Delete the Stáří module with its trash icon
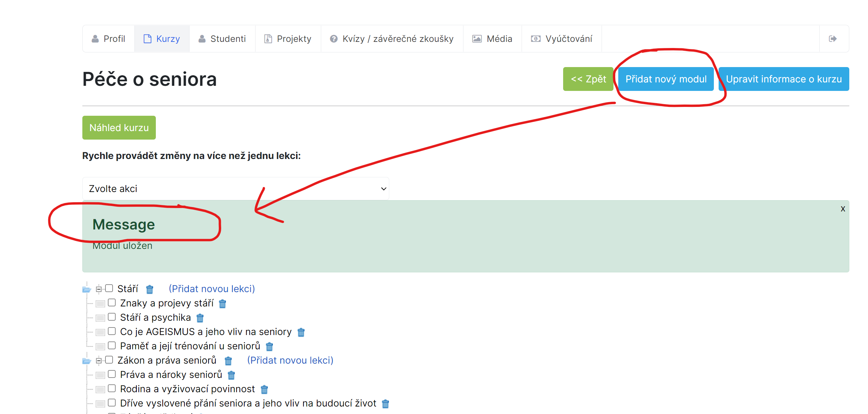868x414 pixels. 150,289
